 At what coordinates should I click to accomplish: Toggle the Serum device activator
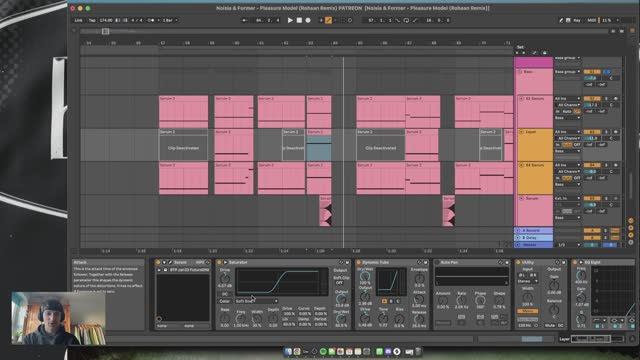pyautogui.click(x=158, y=262)
